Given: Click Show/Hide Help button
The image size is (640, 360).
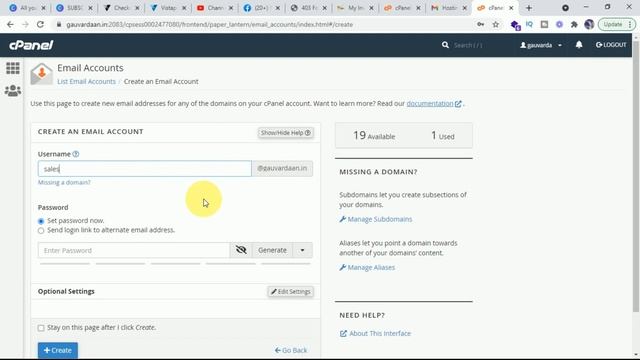Looking at the screenshot, I should coord(285,133).
